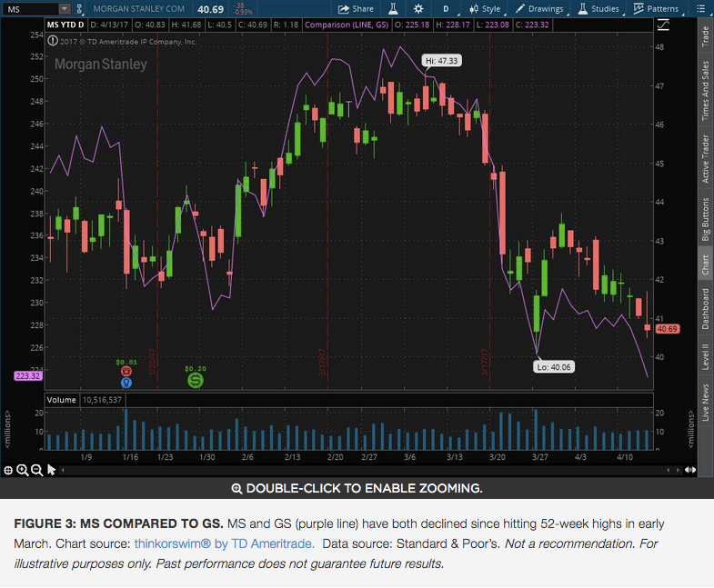Select the Chart side tab
The width and height of the screenshot is (714, 588).
coord(705,264)
